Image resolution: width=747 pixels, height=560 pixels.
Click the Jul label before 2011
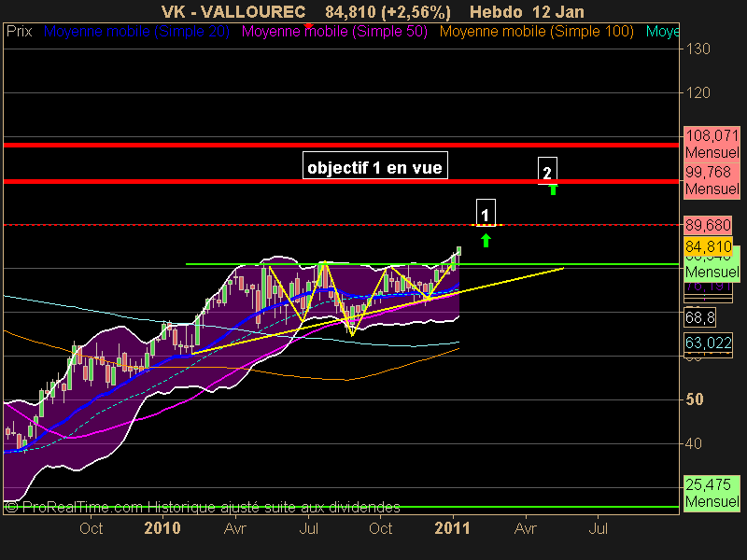(x=309, y=528)
